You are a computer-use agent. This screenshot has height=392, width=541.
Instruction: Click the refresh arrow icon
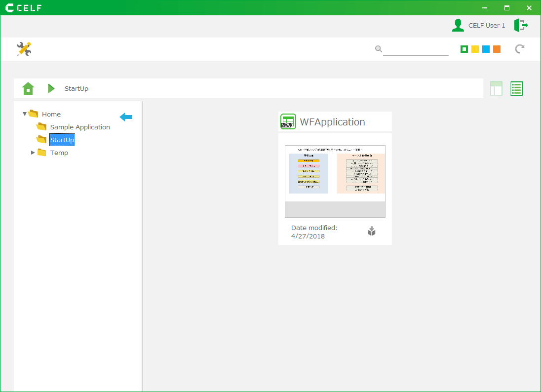coord(519,49)
